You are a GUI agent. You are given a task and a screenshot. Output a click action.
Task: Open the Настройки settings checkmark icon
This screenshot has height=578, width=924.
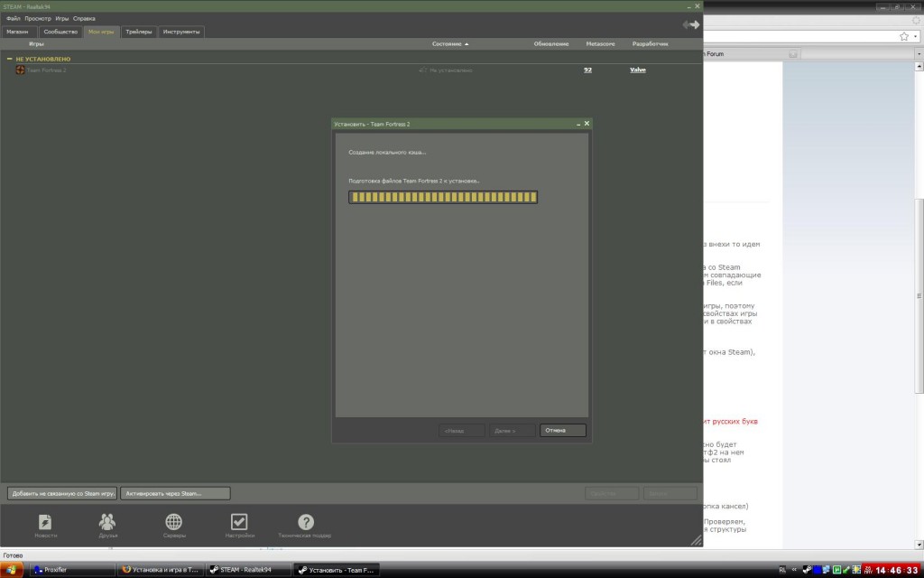coord(239,522)
